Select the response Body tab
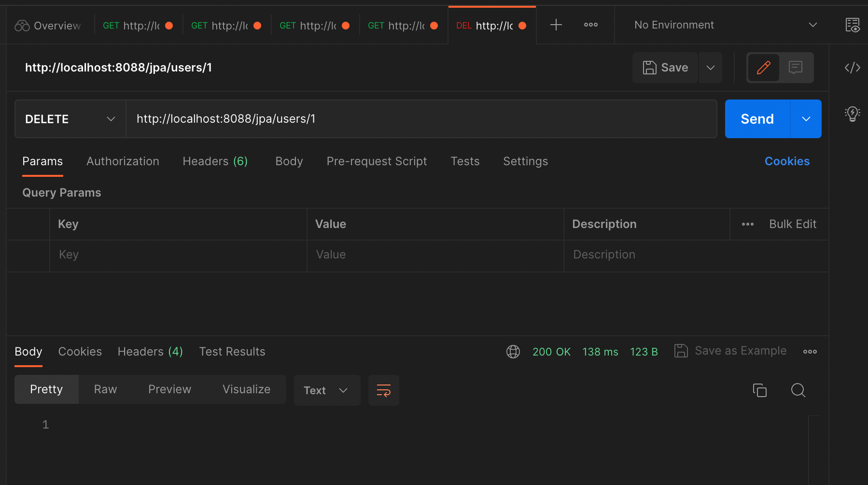The height and width of the screenshot is (485, 868). tap(28, 352)
